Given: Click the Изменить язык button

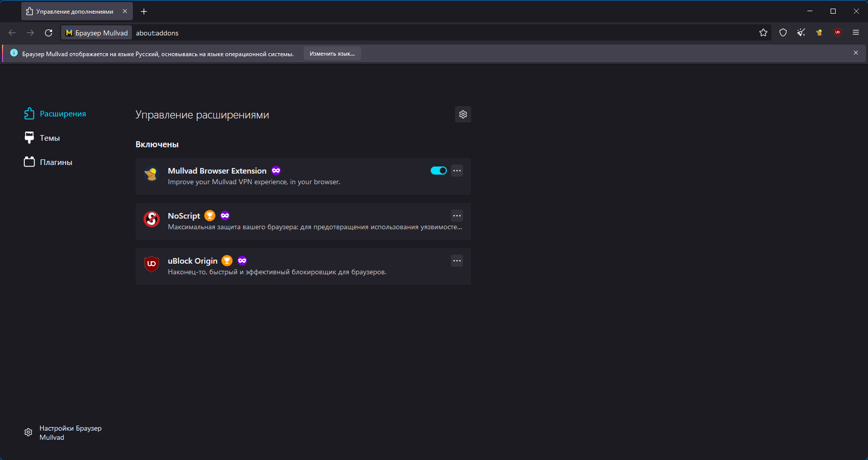Looking at the screenshot, I should (x=332, y=54).
